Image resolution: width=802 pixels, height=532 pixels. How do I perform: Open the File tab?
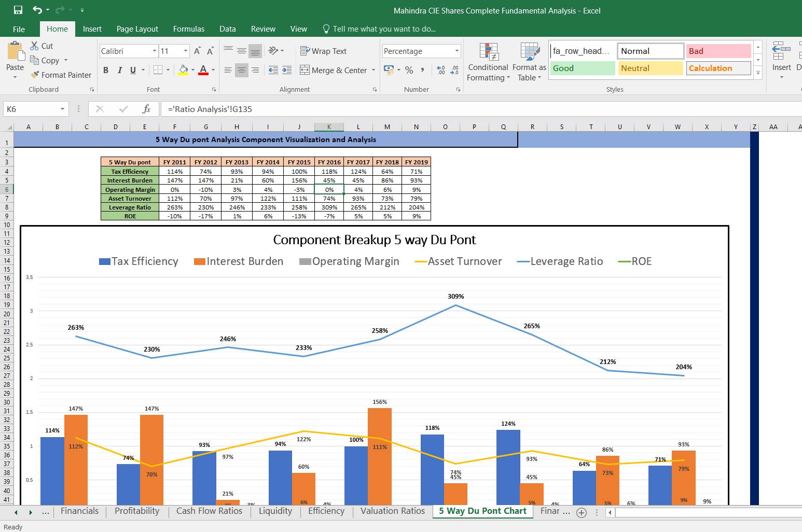19,29
